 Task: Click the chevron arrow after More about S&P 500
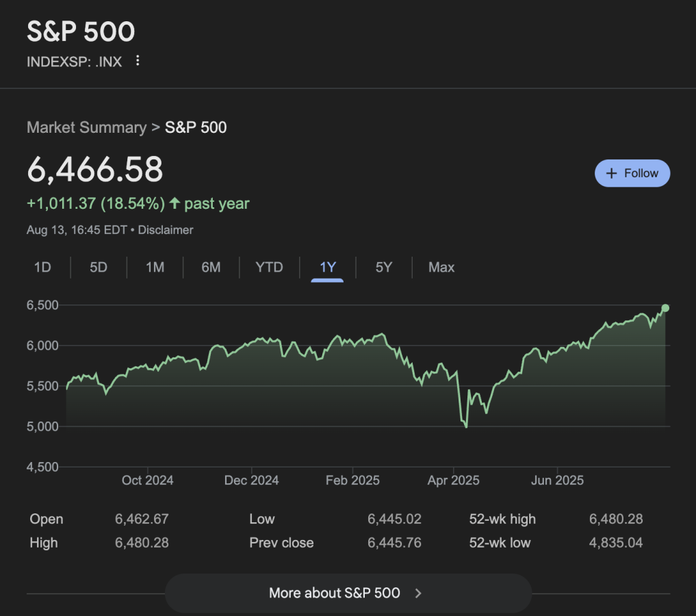(417, 593)
